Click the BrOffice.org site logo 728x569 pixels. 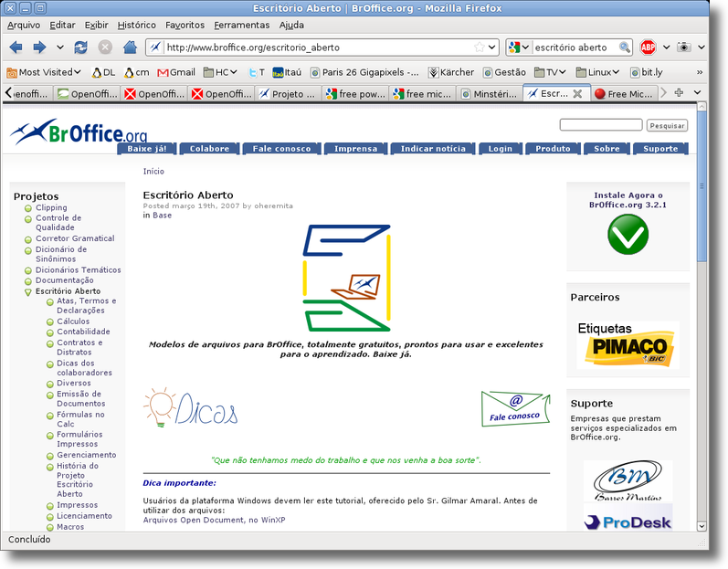click(x=79, y=132)
